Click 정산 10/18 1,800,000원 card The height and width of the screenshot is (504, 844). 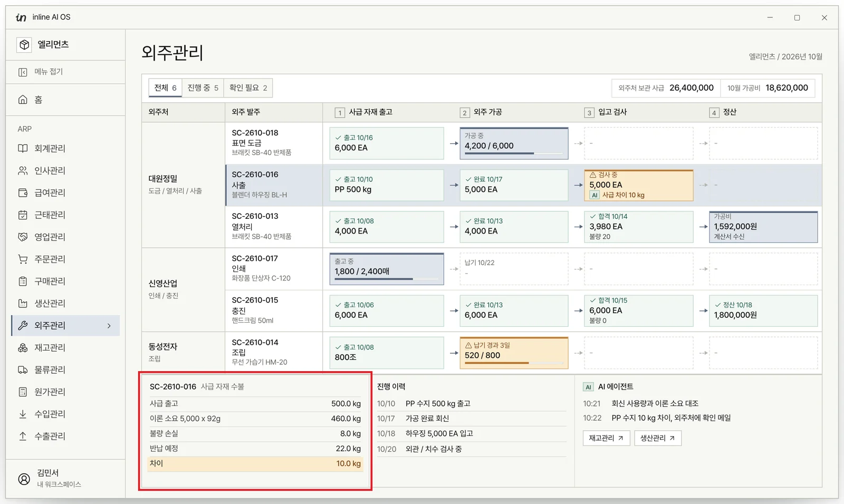pos(763,311)
